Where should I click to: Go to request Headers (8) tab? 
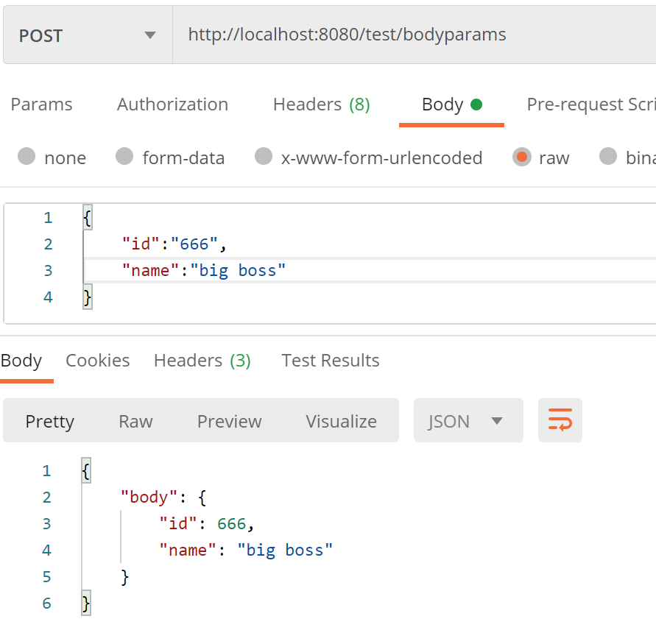[x=321, y=105]
